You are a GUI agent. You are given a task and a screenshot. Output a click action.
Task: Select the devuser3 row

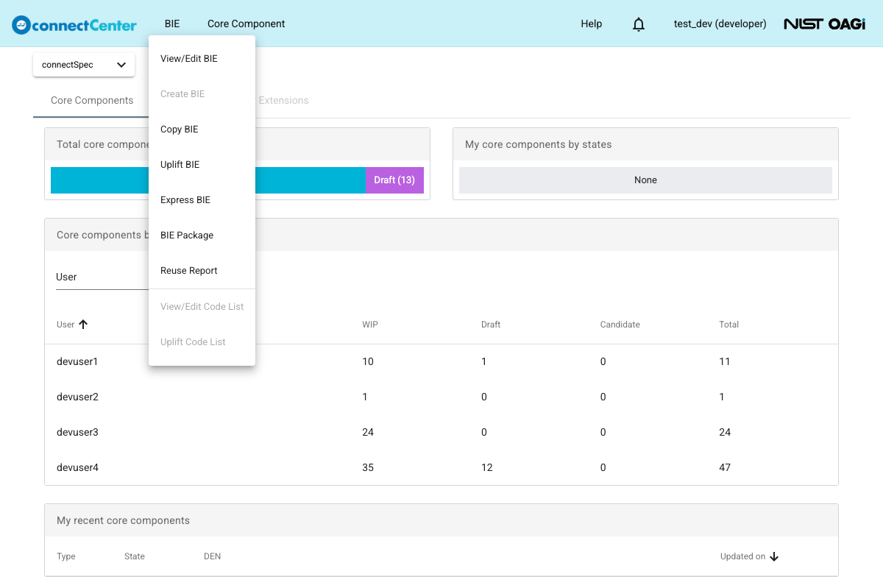(441, 432)
